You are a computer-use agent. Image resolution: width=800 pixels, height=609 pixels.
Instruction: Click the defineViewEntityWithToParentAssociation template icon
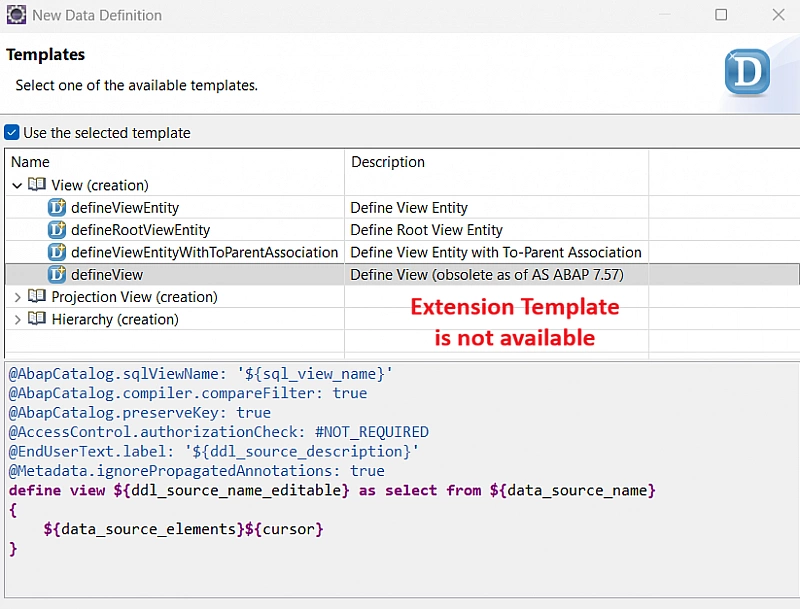pos(57,252)
